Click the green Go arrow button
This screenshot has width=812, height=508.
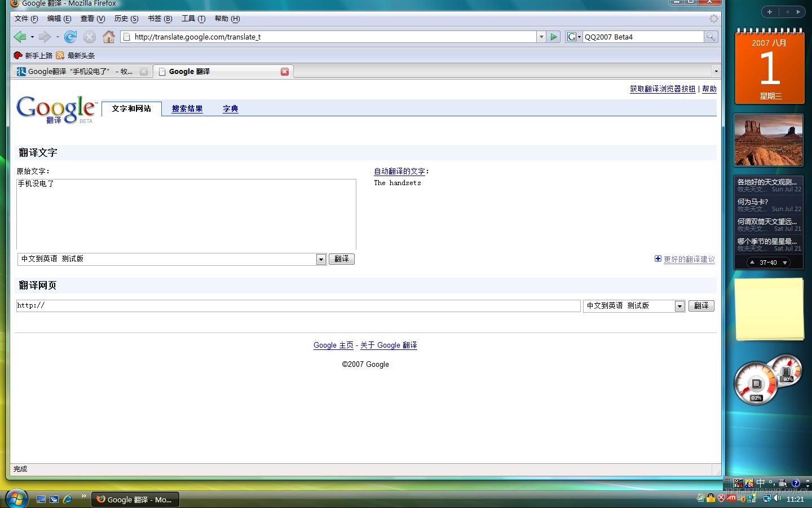554,37
